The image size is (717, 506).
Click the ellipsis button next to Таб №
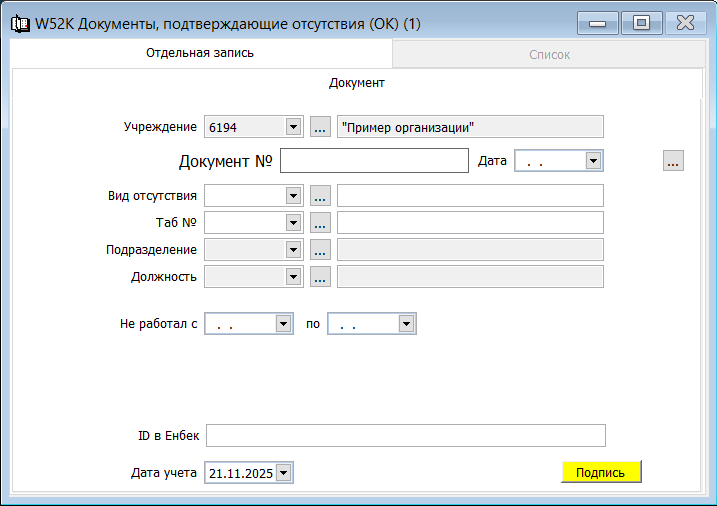point(320,223)
